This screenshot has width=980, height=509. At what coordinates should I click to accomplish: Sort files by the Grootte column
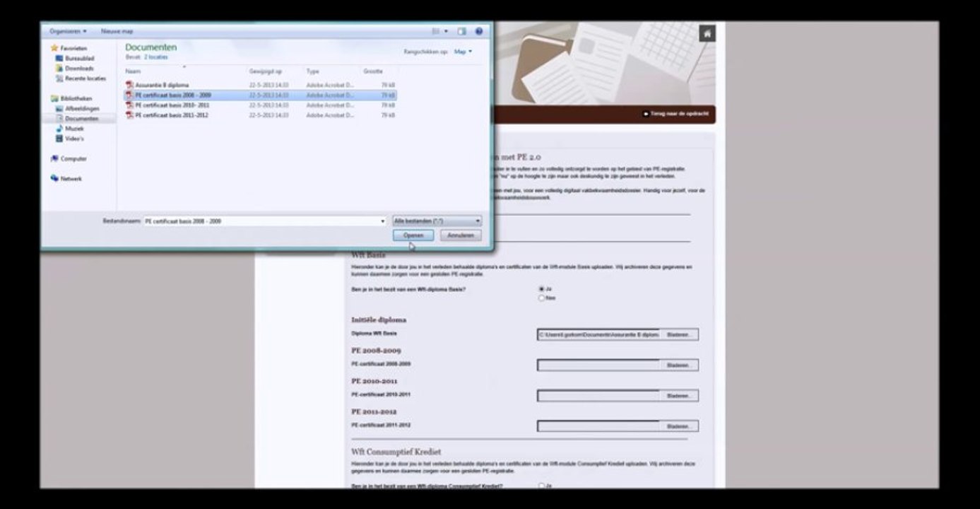pyautogui.click(x=373, y=71)
